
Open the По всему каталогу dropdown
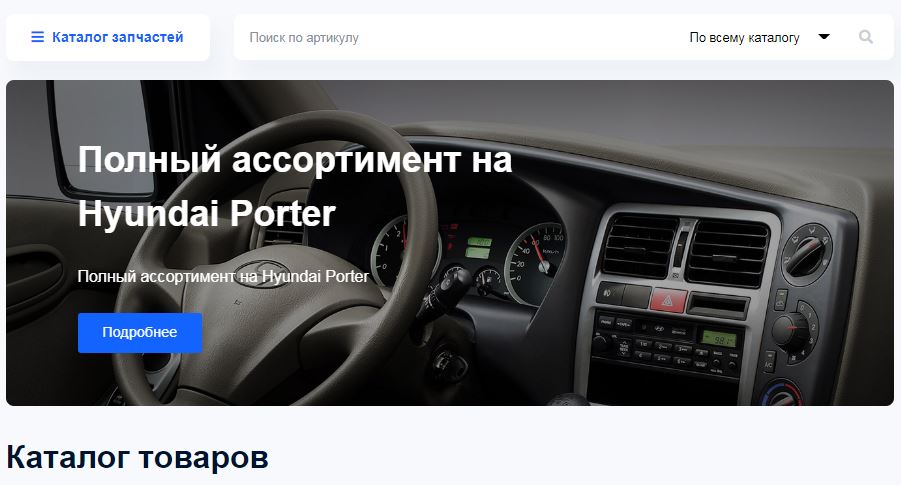pyautogui.click(x=758, y=37)
